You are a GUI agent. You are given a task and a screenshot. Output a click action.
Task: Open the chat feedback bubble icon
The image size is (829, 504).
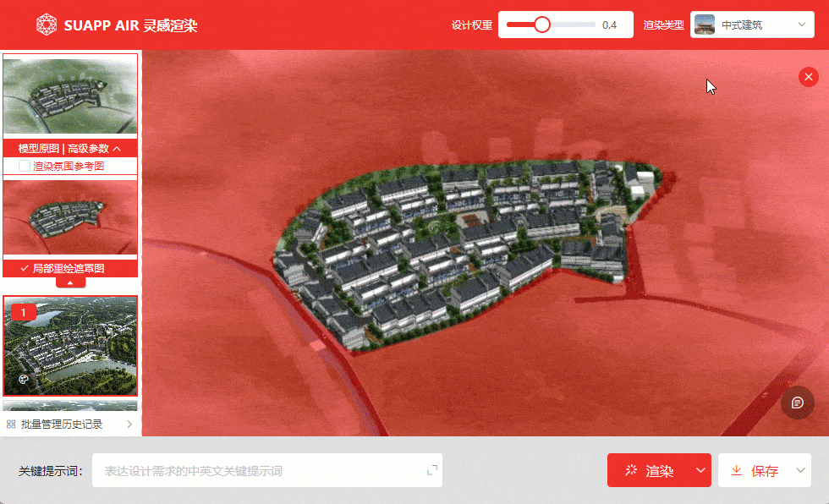coord(797,403)
